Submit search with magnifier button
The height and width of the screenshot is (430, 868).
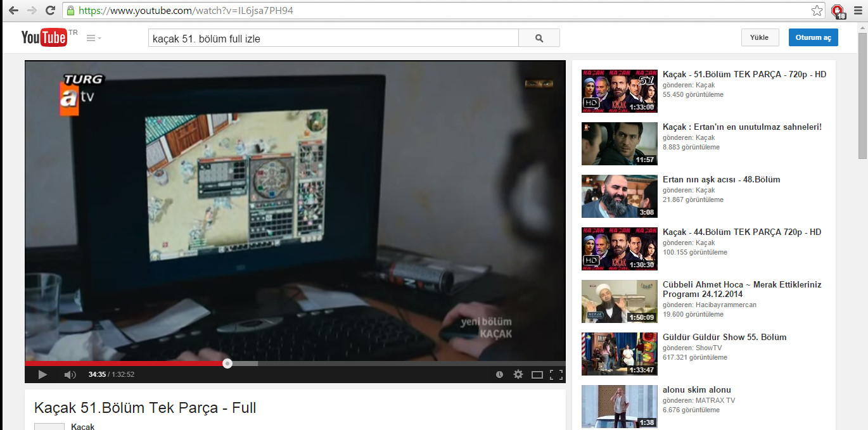click(x=539, y=38)
